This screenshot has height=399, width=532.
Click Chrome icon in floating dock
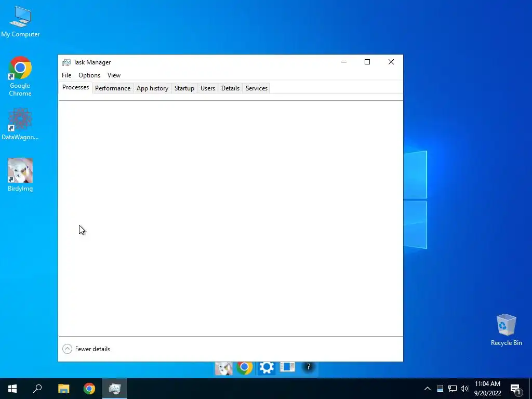(x=244, y=367)
